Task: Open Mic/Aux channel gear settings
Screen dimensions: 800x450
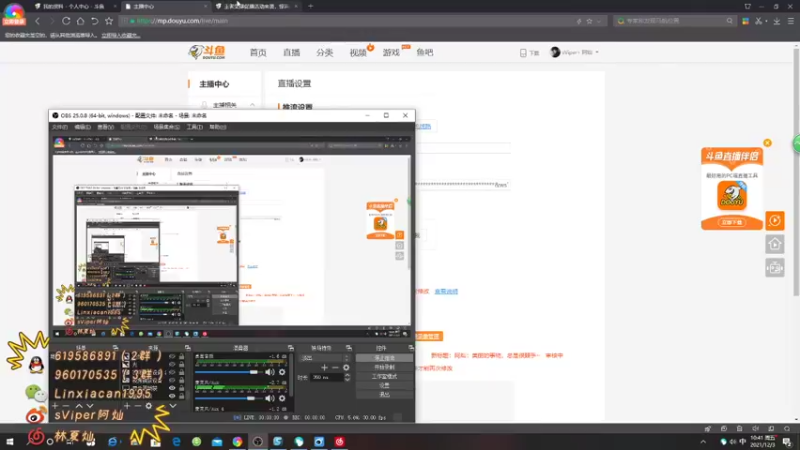Action: coord(282,398)
